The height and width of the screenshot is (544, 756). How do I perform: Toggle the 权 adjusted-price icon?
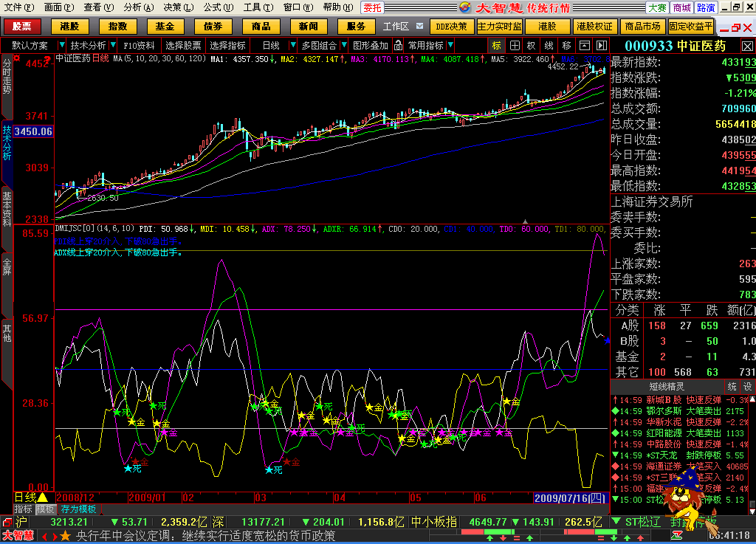[532, 45]
